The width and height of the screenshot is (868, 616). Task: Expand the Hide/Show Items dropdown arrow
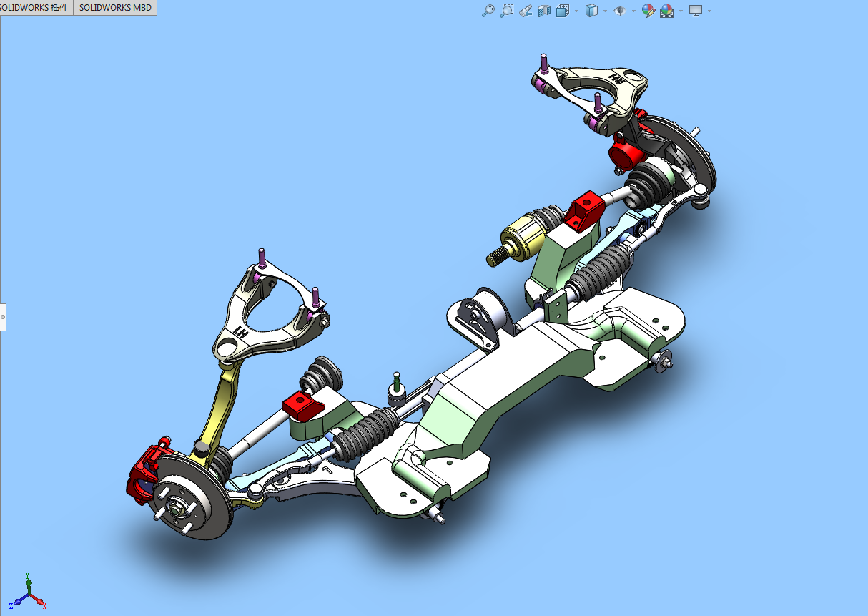pyautogui.click(x=633, y=11)
